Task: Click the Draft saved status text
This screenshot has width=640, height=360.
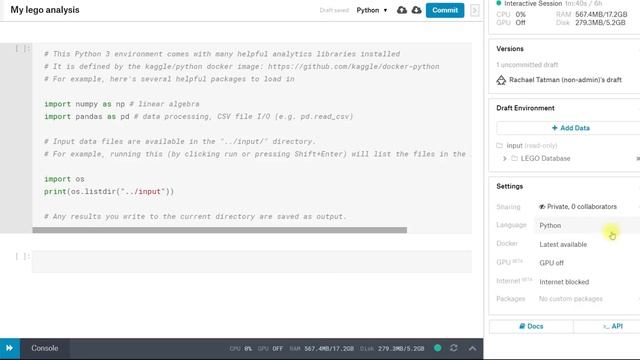Action: (x=334, y=10)
